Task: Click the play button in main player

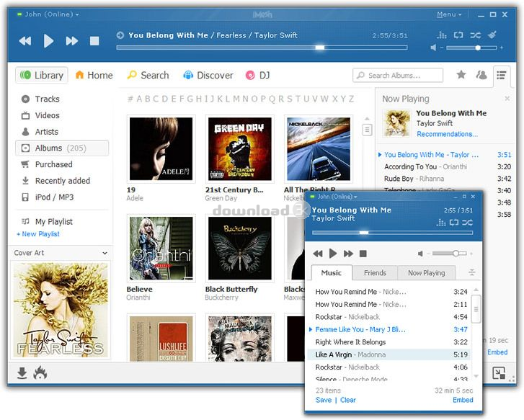Action: coord(48,41)
